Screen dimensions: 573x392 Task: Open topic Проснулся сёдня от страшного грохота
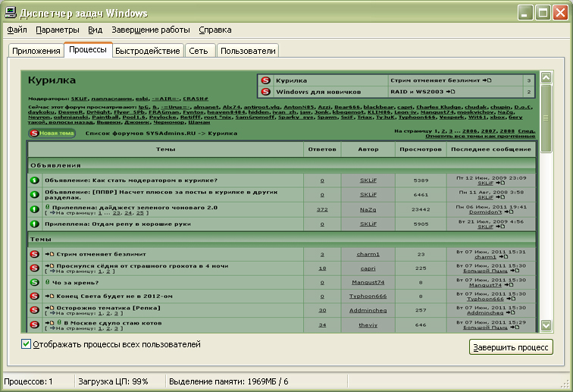pyautogui.click(x=142, y=266)
